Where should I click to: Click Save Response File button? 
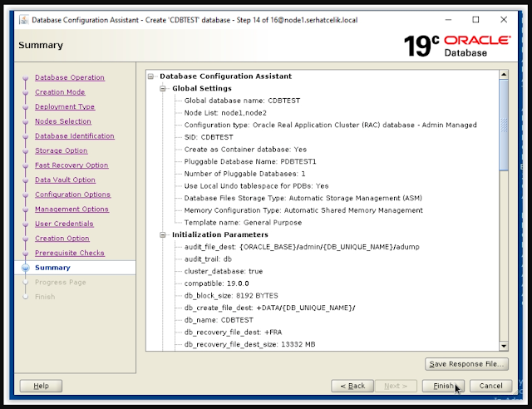point(466,364)
